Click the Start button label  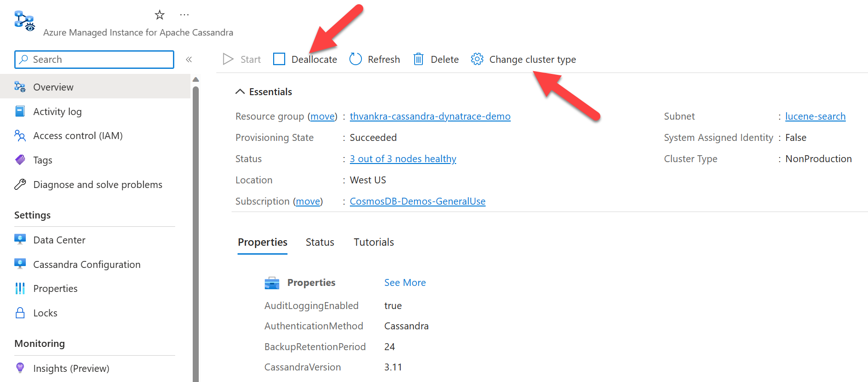(251, 59)
